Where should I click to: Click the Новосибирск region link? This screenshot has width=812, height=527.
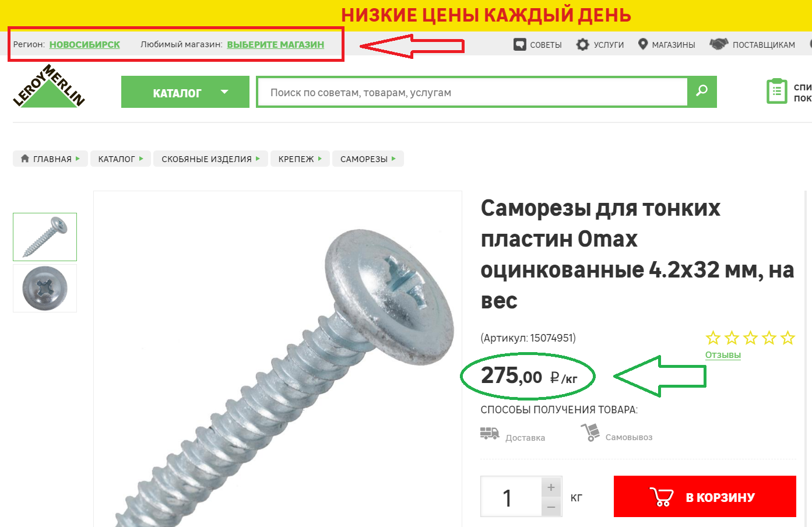85,44
